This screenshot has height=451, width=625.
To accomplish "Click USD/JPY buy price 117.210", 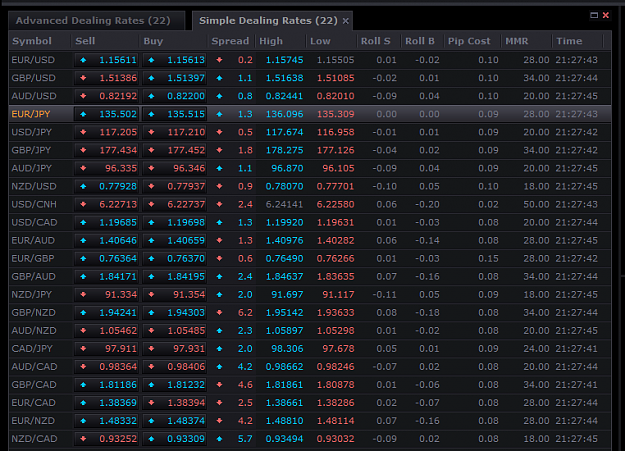I will coord(174,132).
